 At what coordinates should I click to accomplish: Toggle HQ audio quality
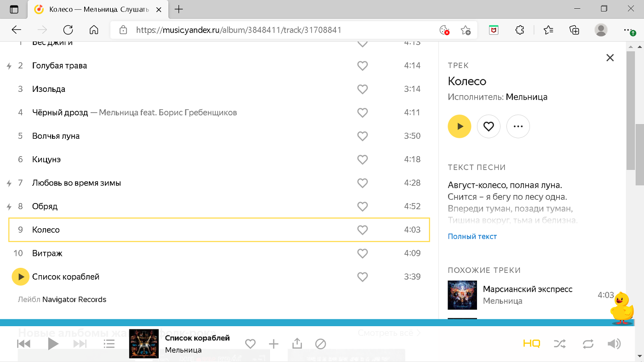(531, 344)
